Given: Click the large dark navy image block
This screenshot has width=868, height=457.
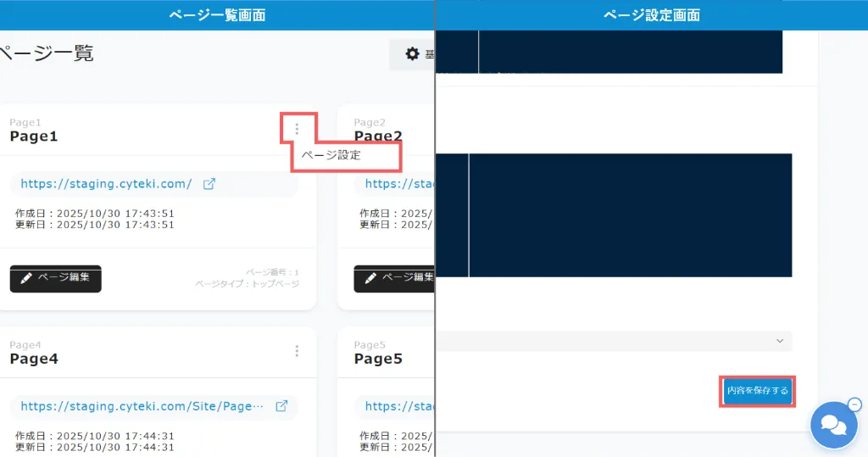Looking at the screenshot, I should (x=630, y=215).
